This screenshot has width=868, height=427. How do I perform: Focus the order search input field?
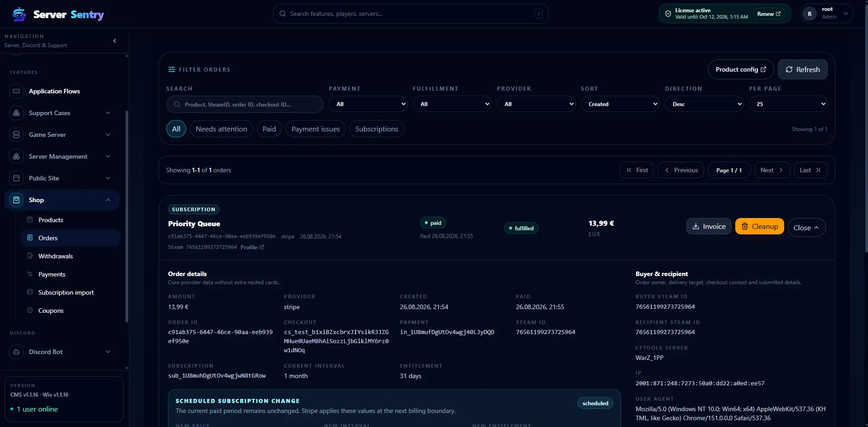tap(245, 104)
